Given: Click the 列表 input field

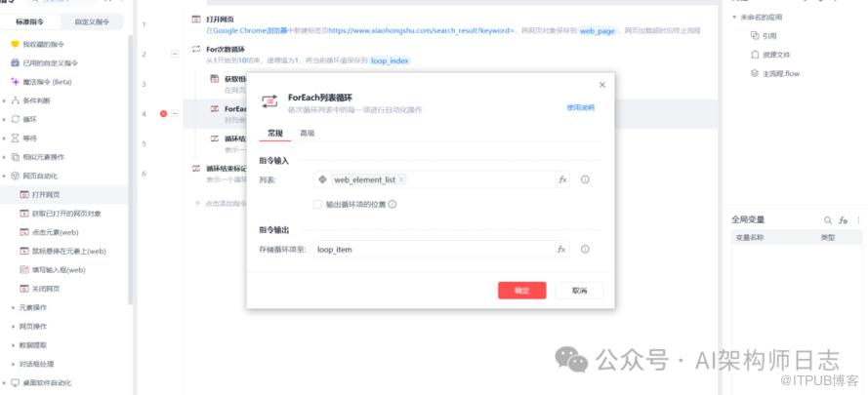Looking at the screenshot, I should pos(434,179).
